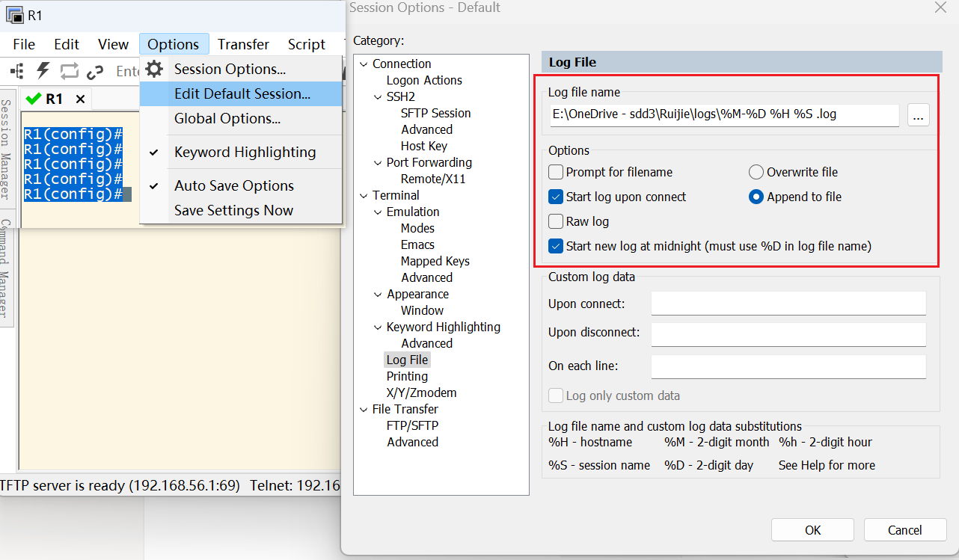The image size is (959, 560).
Task: Click the browse ... button for log file
Action: point(919,115)
